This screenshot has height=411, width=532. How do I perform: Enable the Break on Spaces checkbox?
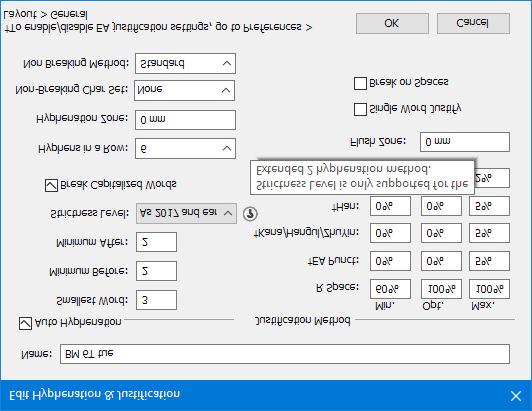pos(360,83)
